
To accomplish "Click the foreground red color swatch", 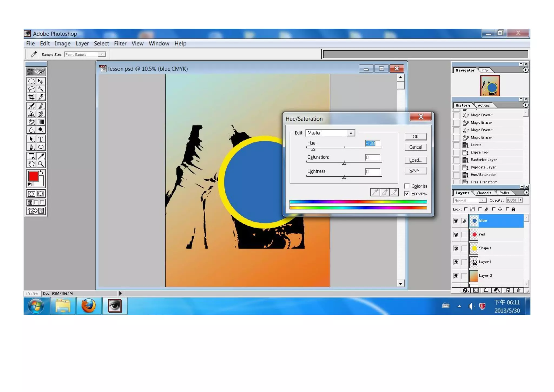I will coord(33,176).
